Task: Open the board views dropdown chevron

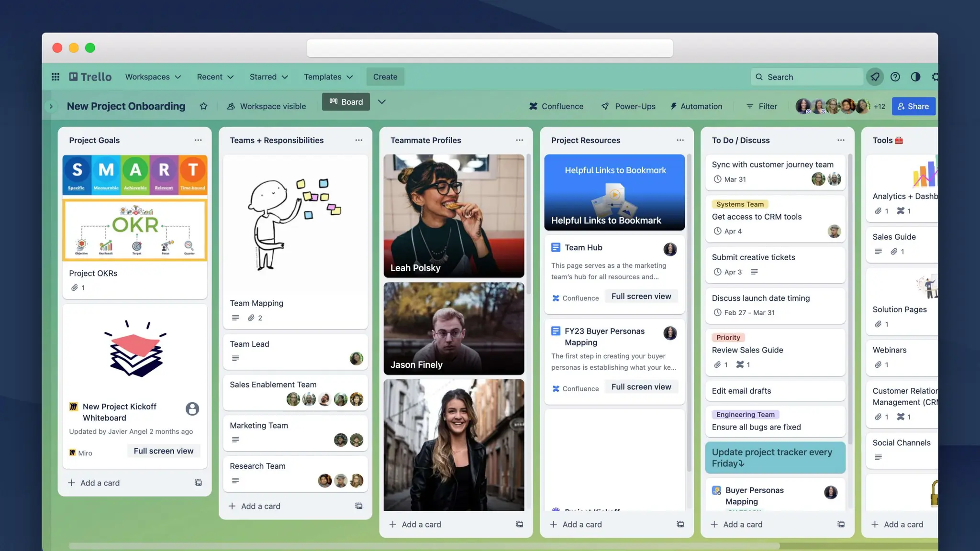Action: pyautogui.click(x=382, y=101)
